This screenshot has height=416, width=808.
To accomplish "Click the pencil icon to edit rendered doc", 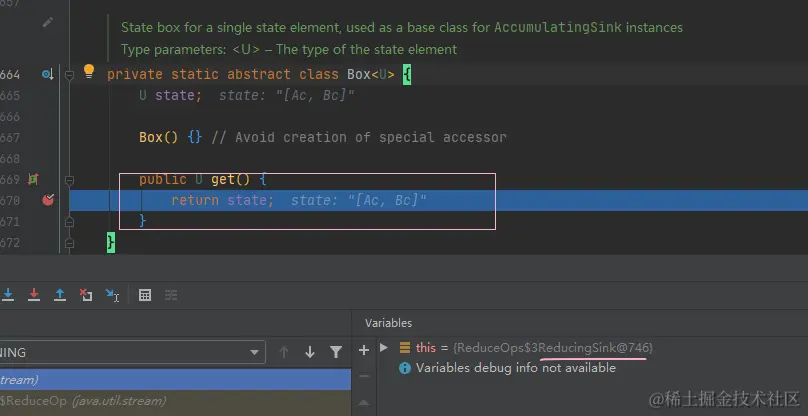I will (x=48, y=22).
